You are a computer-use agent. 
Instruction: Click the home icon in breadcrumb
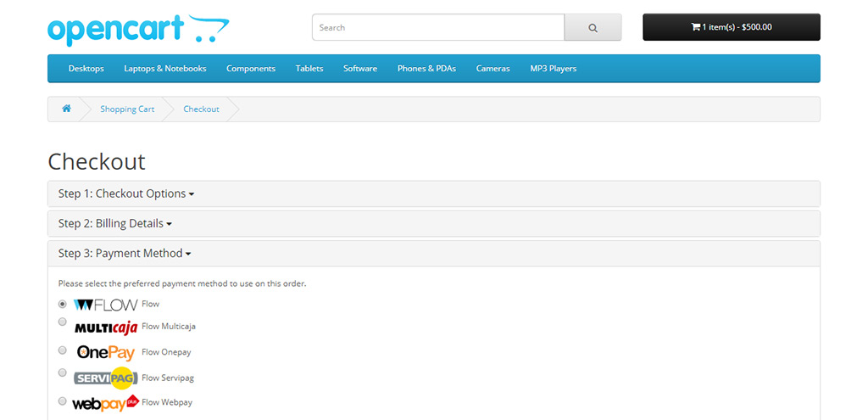66,109
